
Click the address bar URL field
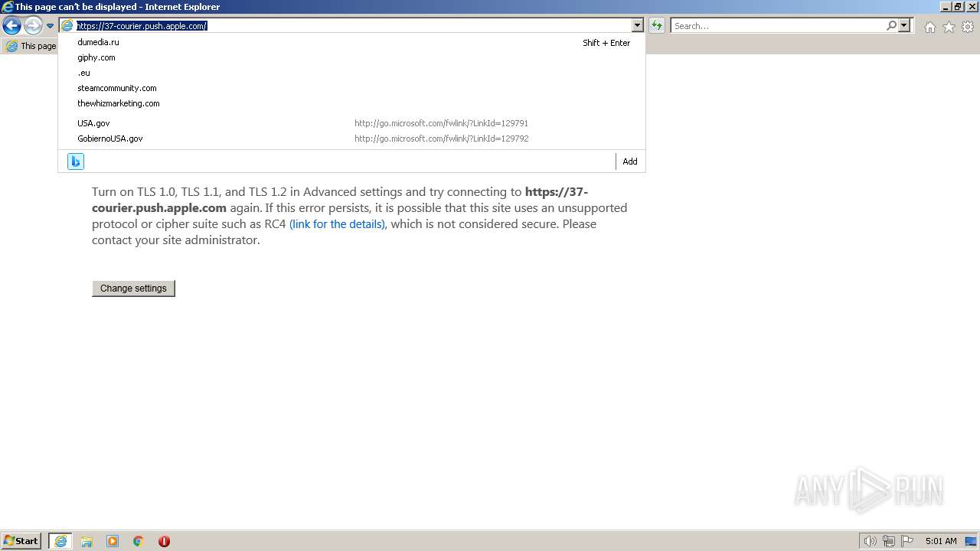point(353,25)
